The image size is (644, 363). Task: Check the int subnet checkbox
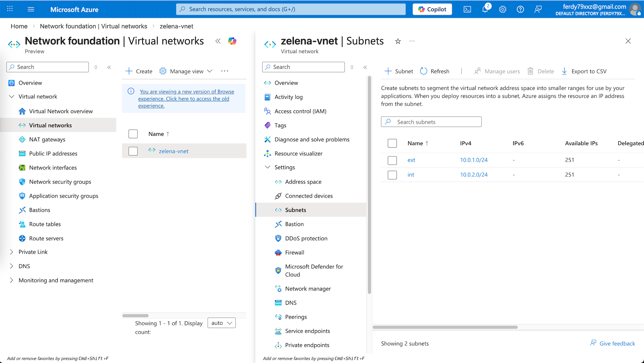(x=392, y=175)
